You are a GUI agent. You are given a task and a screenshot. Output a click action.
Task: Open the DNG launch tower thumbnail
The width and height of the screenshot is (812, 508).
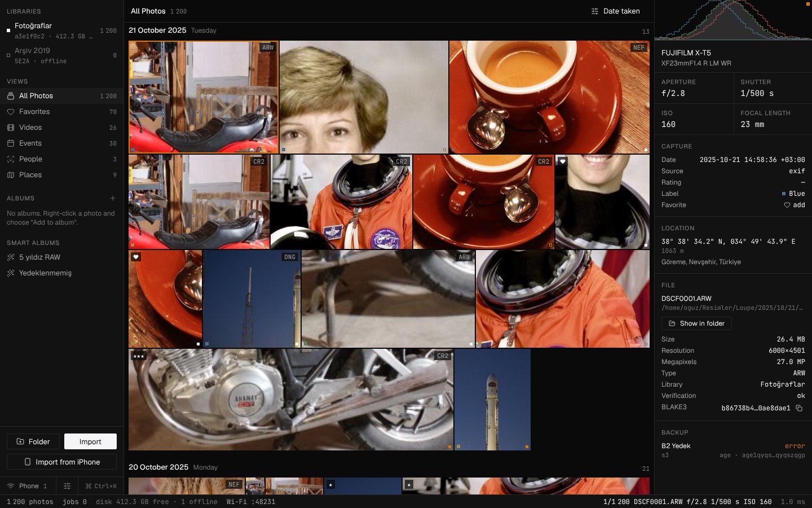251,299
